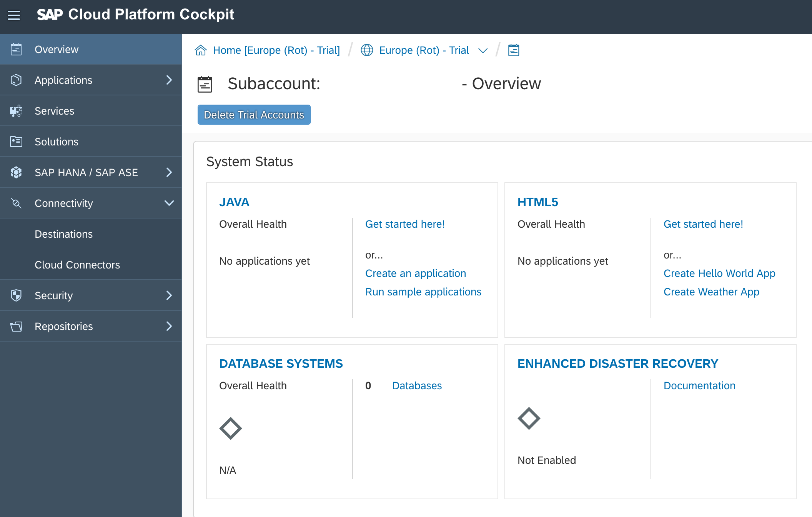Click the home icon in breadcrumb
This screenshot has width=812, height=517.
pos(201,50)
